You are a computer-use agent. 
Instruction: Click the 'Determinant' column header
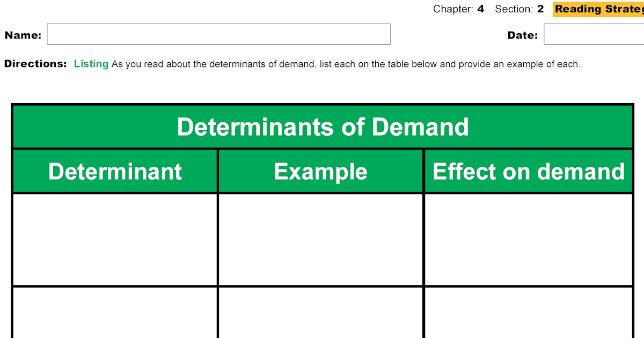point(115,172)
